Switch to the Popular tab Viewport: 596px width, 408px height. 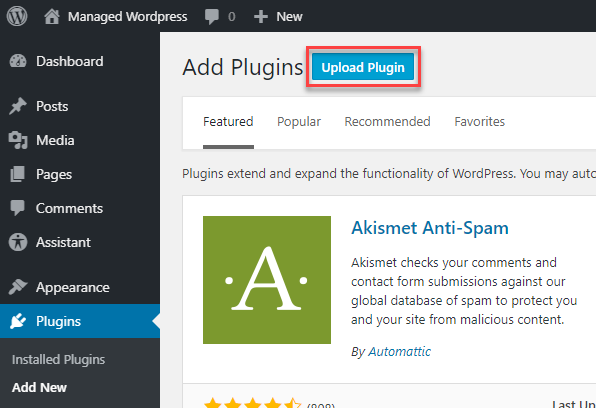click(299, 122)
